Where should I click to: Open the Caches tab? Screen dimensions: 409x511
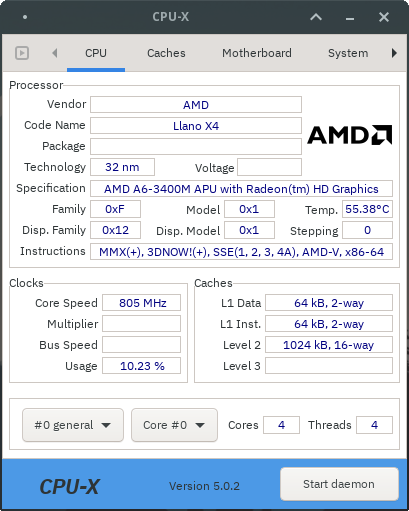tap(166, 53)
